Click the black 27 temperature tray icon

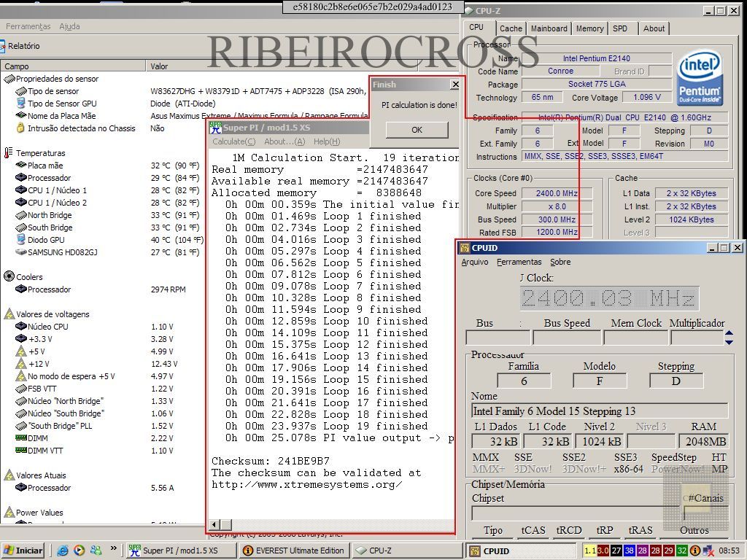point(616,551)
